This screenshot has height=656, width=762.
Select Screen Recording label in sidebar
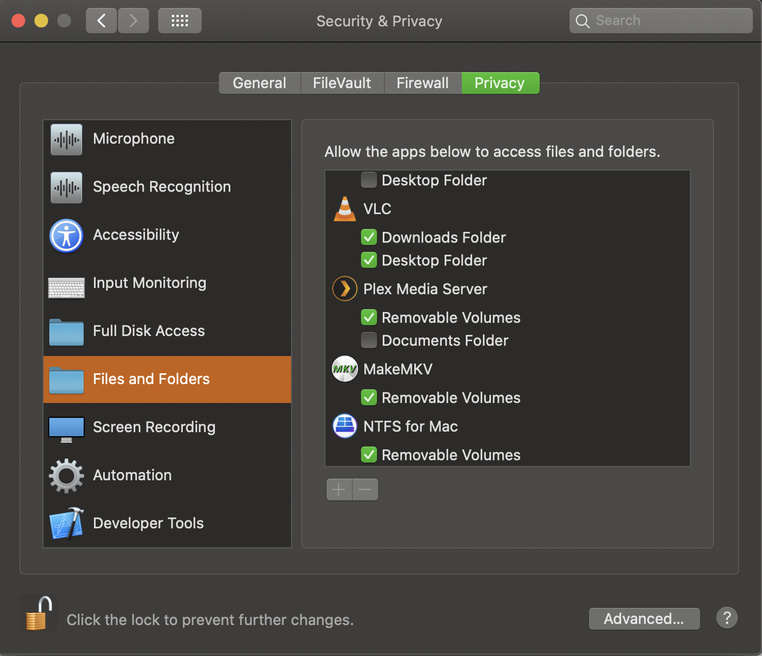click(154, 427)
